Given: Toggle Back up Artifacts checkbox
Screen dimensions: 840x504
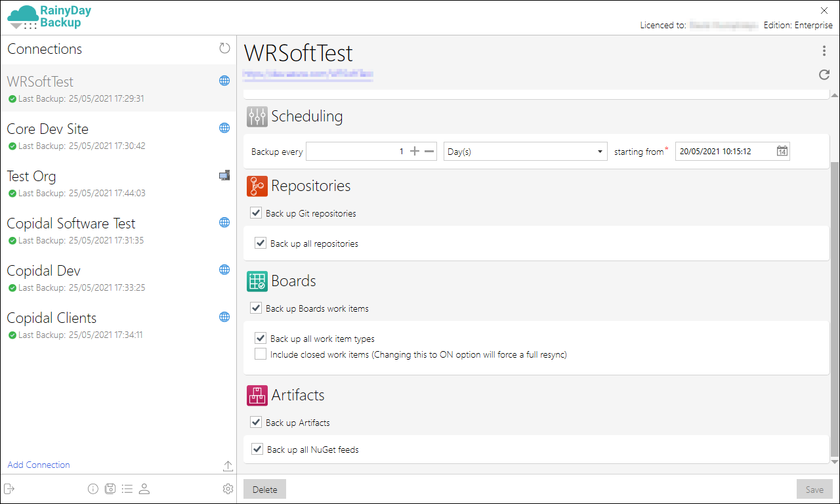Looking at the screenshot, I should [256, 422].
